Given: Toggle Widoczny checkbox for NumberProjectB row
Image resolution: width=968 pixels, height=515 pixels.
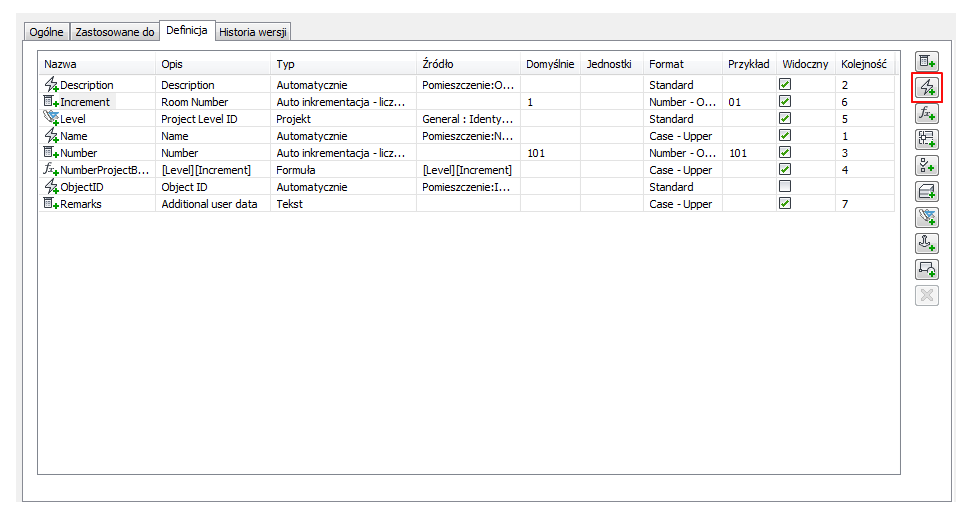Looking at the screenshot, I should pyautogui.click(x=785, y=169).
